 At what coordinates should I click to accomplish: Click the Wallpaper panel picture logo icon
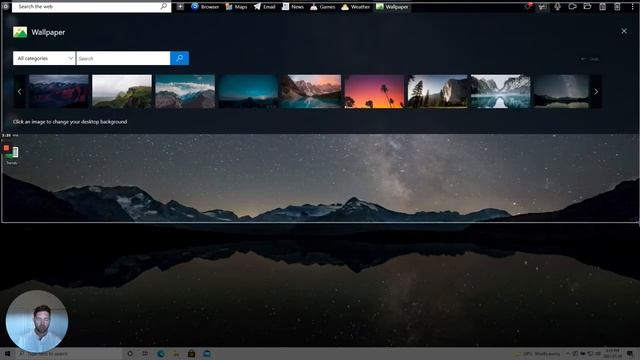tap(20, 32)
